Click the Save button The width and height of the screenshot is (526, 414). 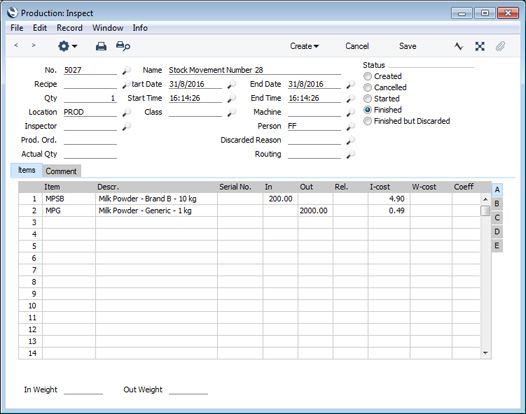tap(408, 46)
